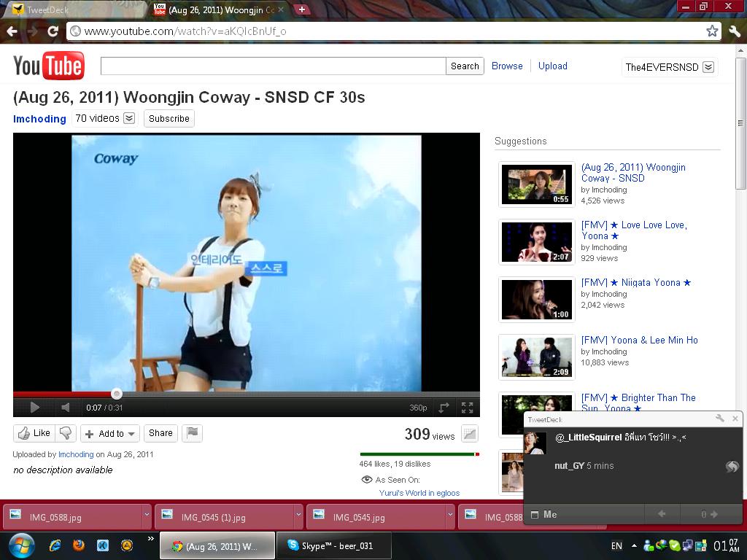The width and height of the screenshot is (747, 560).
Task: Reply to nut_GY tweet arrow icon
Action: (x=732, y=467)
